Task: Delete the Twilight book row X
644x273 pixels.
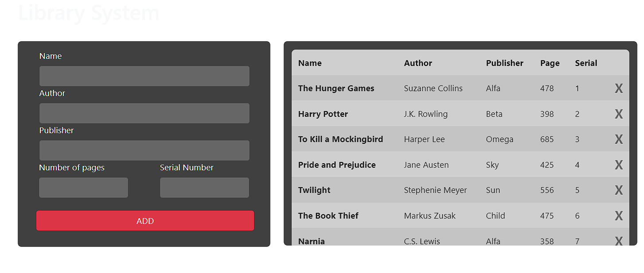Action: coord(619,190)
